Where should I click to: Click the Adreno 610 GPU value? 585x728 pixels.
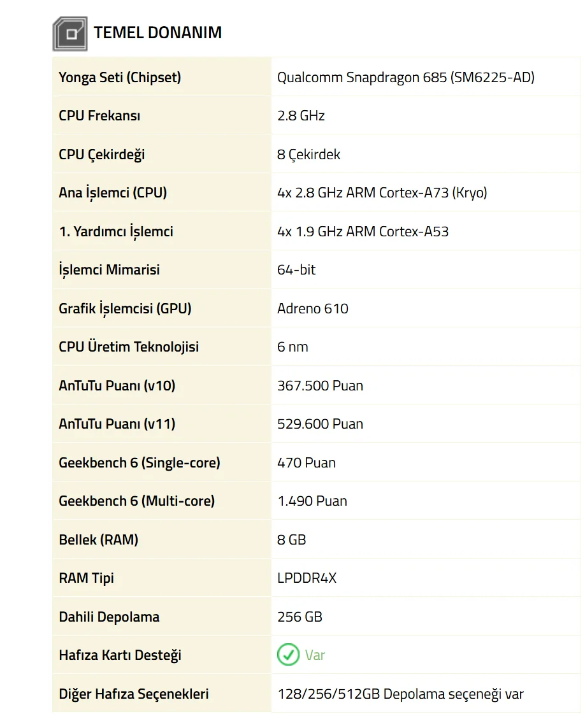[x=312, y=309]
